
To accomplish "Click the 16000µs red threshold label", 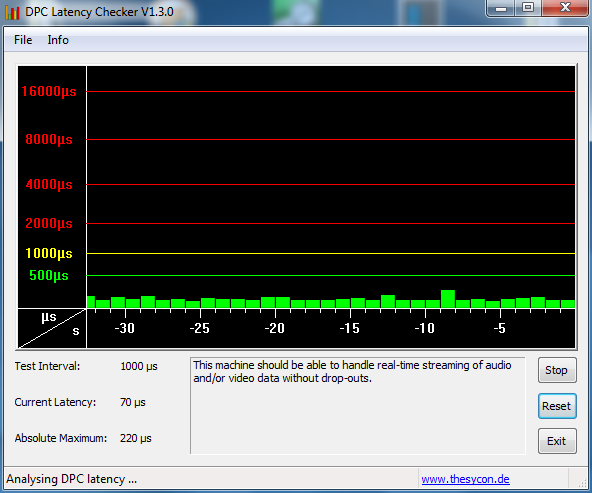I will click(49, 91).
